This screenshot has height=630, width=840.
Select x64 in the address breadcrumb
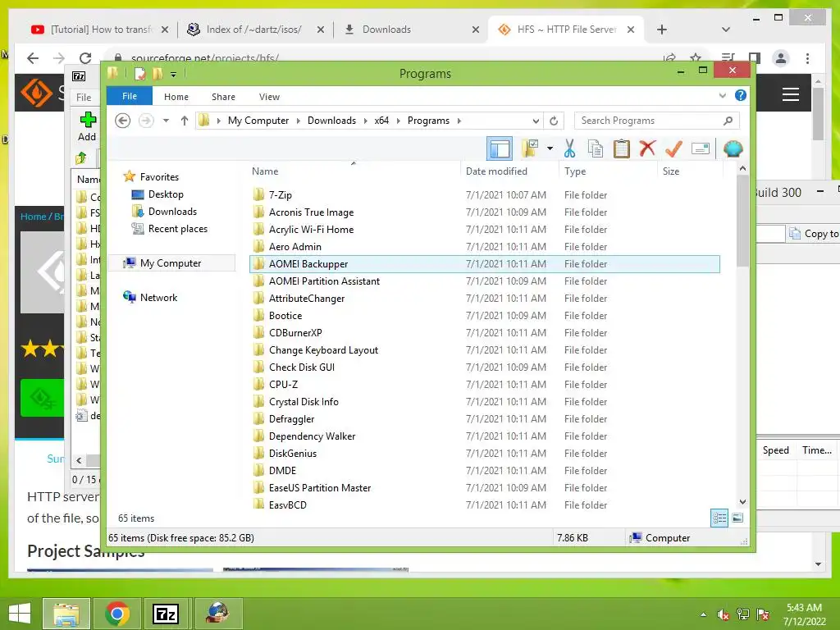(381, 121)
